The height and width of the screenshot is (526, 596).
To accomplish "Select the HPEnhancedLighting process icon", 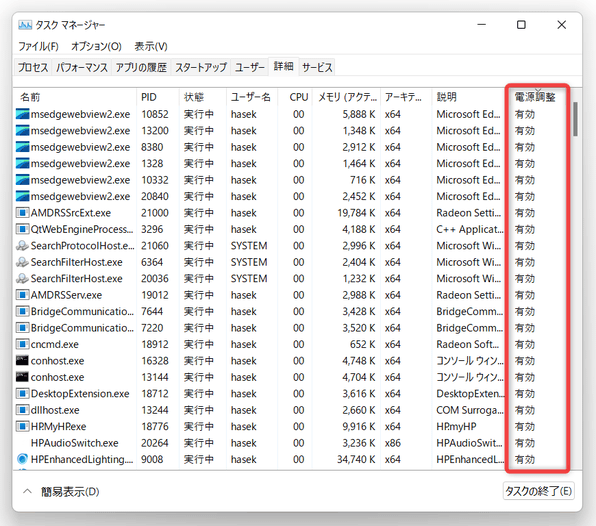I will click(22, 459).
